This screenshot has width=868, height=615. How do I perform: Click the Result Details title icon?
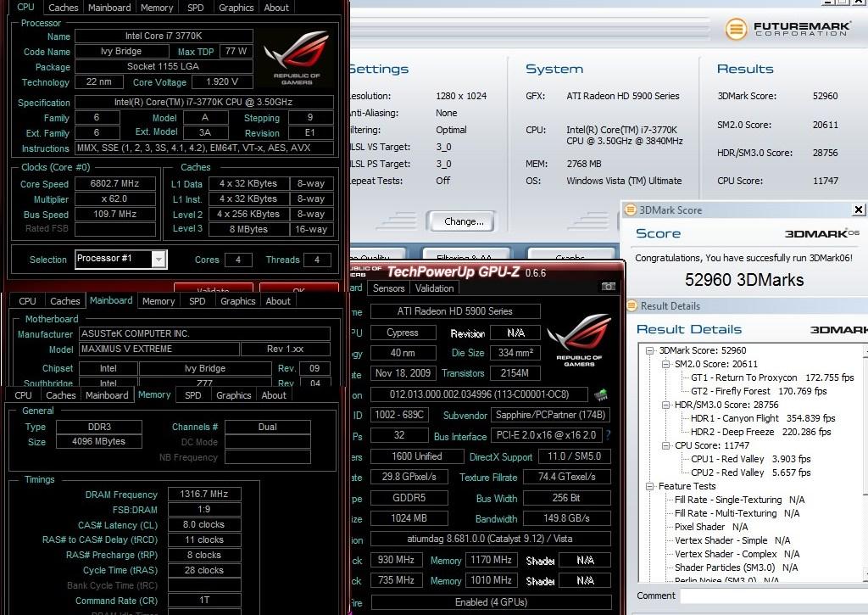632,306
